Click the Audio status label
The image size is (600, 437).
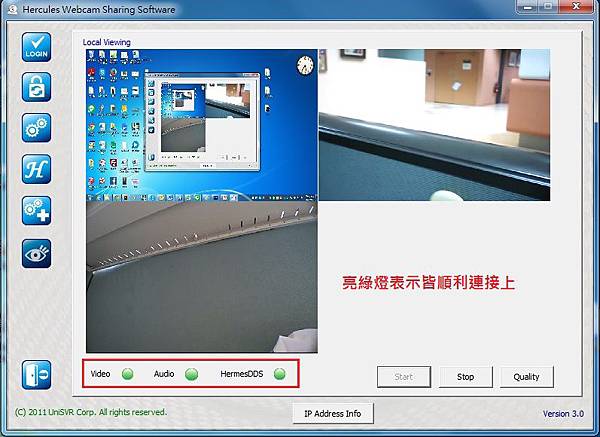(164, 374)
